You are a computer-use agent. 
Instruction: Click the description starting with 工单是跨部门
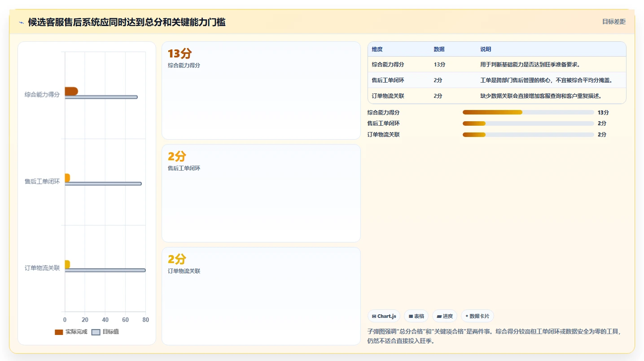pyautogui.click(x=546, y=80)
